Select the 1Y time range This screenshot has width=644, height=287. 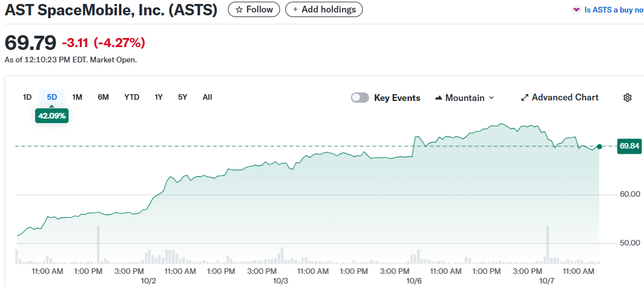point(159,97)
